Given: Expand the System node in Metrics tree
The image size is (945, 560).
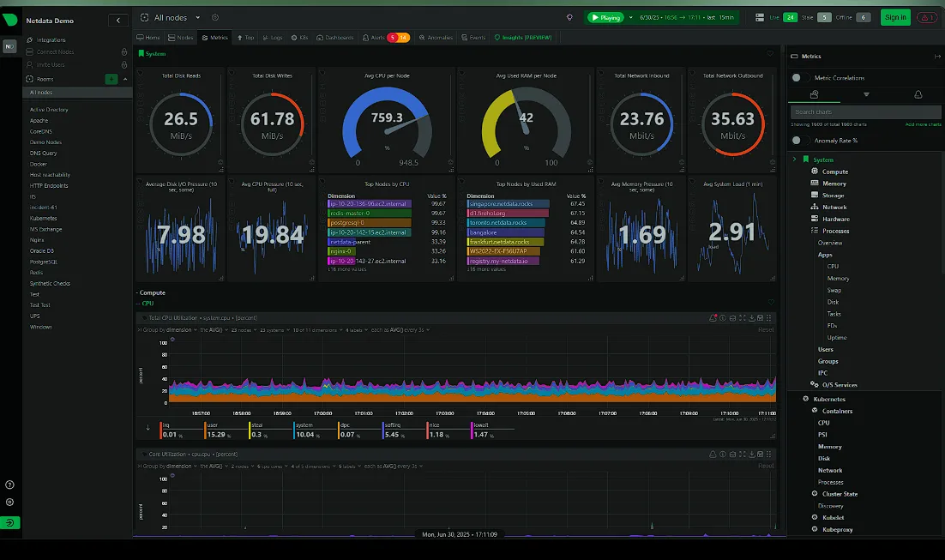Looking at the screenshot, I should pos(794,160).
